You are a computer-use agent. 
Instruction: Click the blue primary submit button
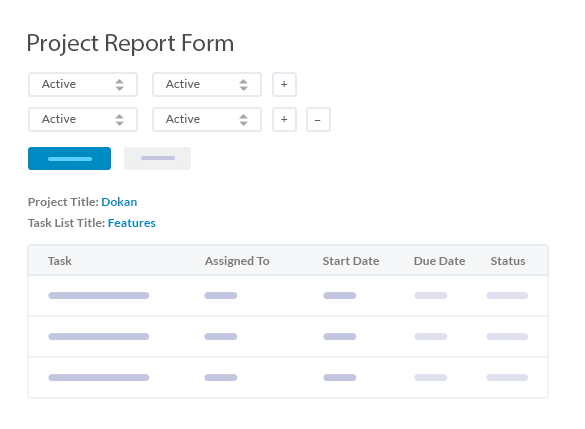coord(69,159)
